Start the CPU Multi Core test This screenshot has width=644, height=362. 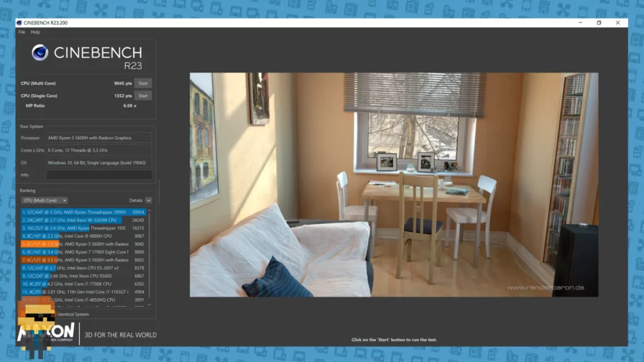tap(143, 83)
